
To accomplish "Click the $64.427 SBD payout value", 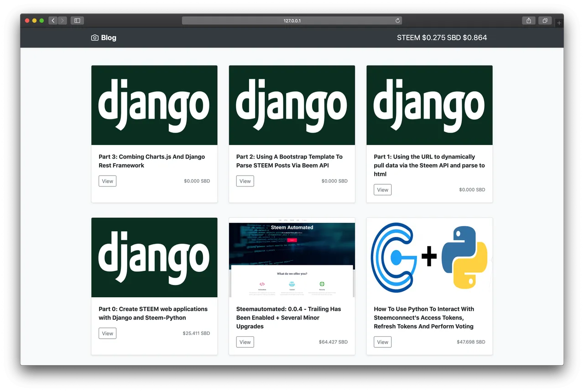I will pyautogui.click(x=334, y=342).
